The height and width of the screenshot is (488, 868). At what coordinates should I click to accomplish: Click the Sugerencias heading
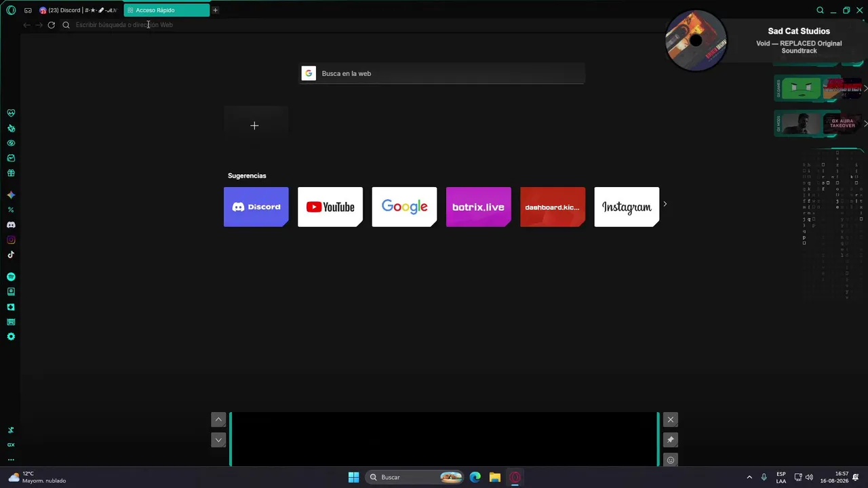(x=247, y=176)
